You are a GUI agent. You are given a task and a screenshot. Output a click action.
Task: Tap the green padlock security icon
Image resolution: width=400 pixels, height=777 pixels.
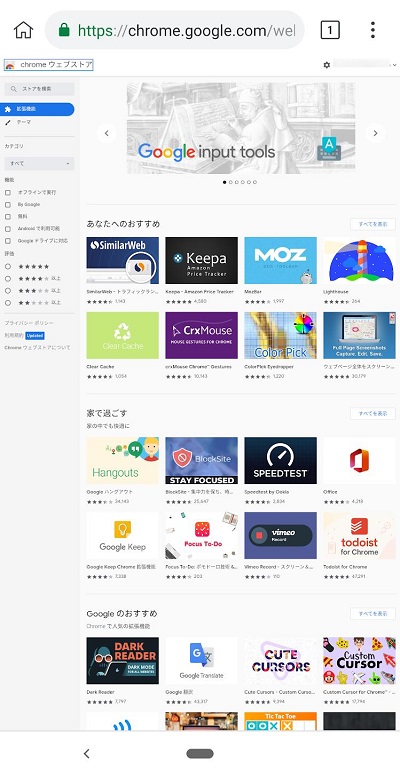point(64,30)
